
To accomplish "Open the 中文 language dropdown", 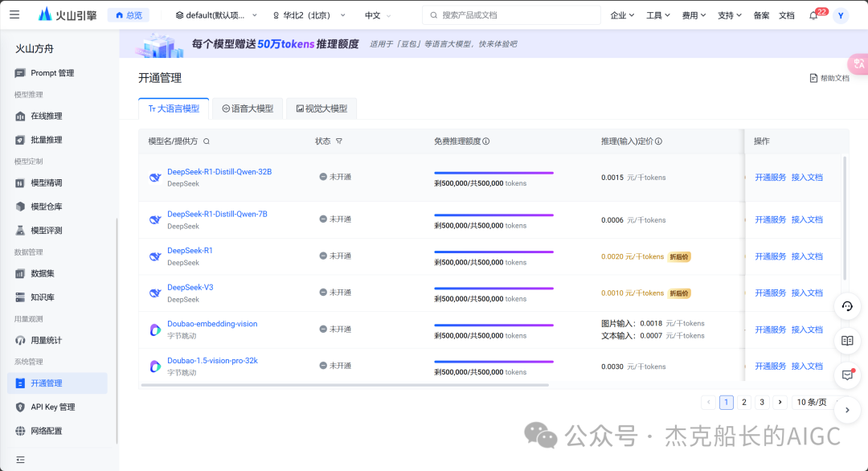I will pos(378,15).
